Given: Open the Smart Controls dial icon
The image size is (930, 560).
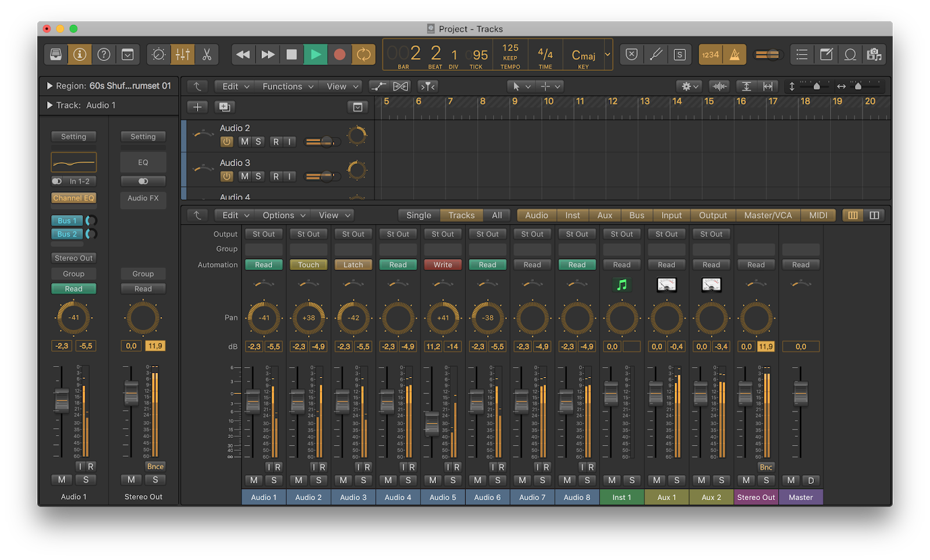Looking at the screenshot, I should pos(158,55).
